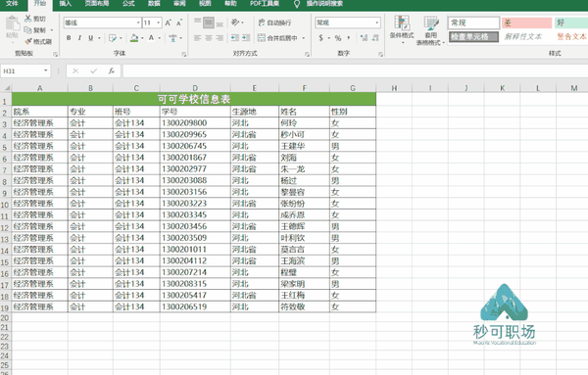The width and height of the screenshot is (588, 375).
Task: Apply the percent style
Action: click(x=338, y=38)
